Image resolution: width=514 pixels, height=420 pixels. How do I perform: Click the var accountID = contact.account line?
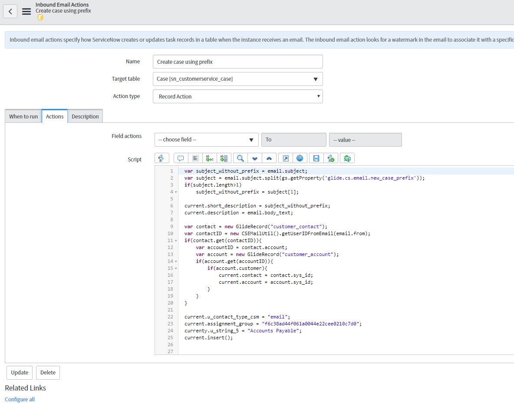242,248
